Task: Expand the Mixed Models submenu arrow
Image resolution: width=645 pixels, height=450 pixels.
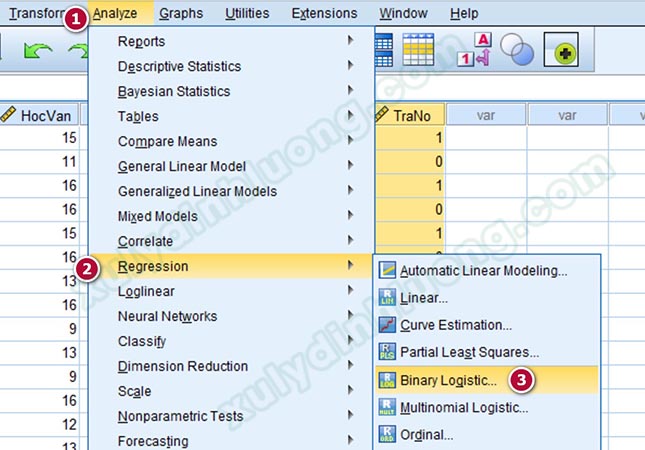Action: (x=350, y=215)
